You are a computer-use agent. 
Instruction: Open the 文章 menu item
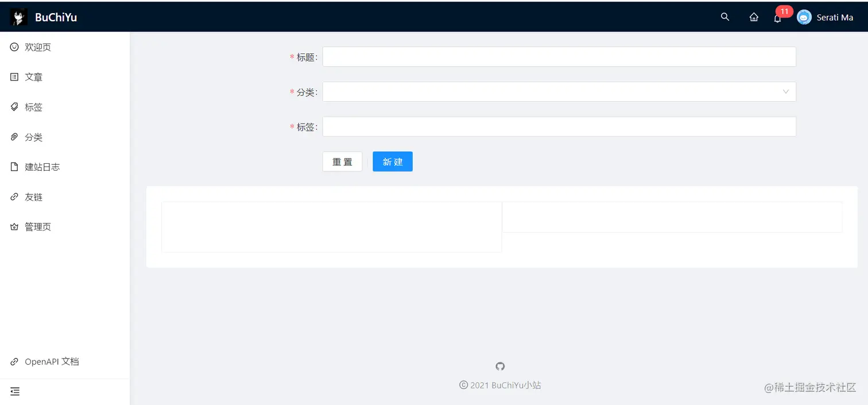pyautogui.click(x=65, y=77)
